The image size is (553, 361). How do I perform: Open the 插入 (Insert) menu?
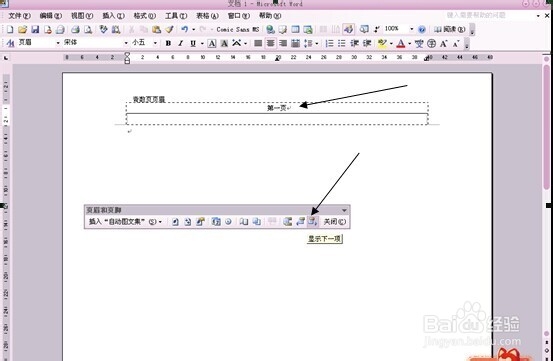[x=113, y=16]
